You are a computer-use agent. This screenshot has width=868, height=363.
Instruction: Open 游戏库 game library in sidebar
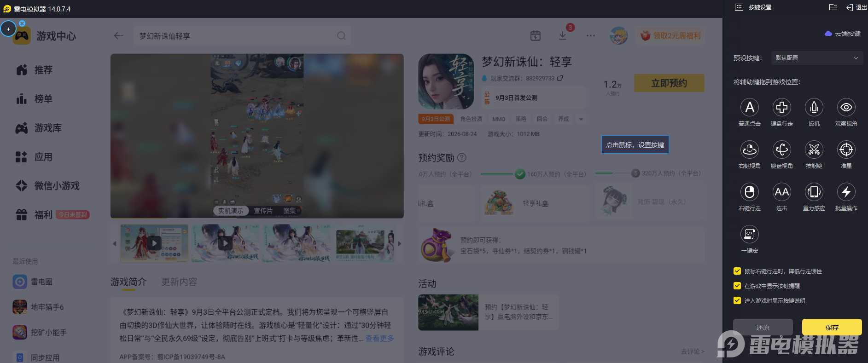pos(39,128)
